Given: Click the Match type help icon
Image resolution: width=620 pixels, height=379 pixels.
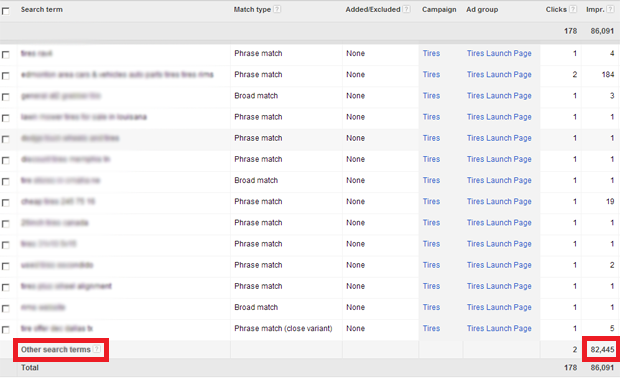Looking at the screenshot, I should click(x=277, y=9).
